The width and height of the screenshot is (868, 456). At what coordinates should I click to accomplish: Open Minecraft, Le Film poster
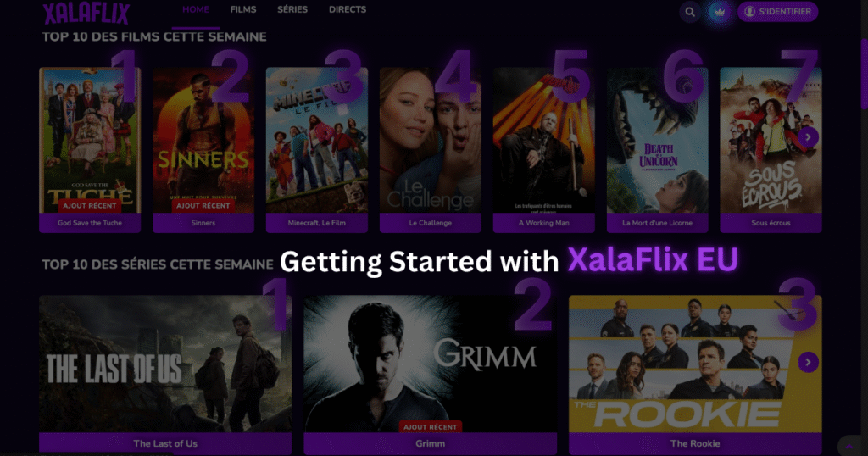317,140
